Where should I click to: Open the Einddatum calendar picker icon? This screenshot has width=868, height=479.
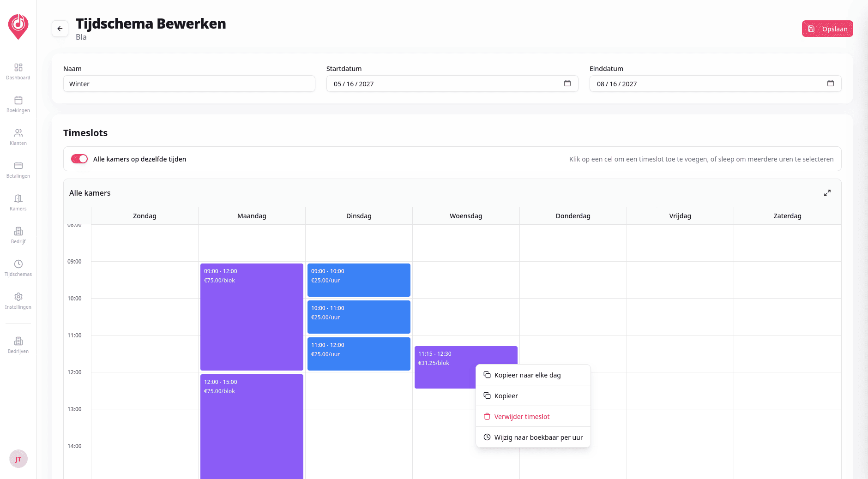[831, 84]
